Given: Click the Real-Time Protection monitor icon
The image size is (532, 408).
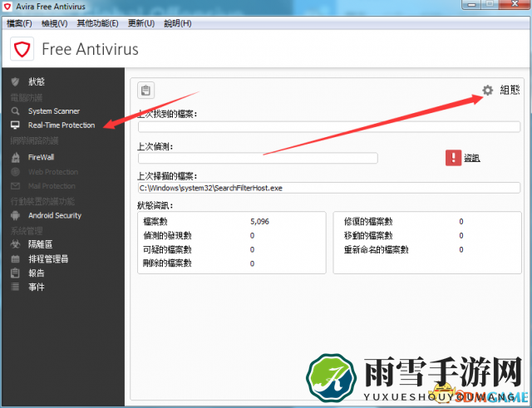Looking at the screenshot, I should (15, 125).
